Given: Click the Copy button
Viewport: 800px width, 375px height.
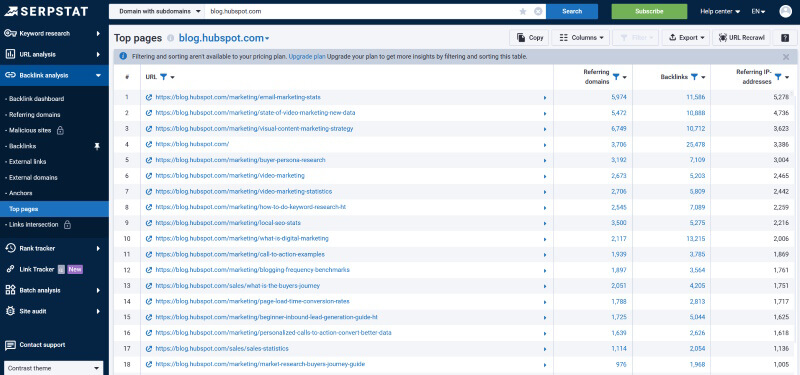Looking at the screenshot, I should coord(529,37).
